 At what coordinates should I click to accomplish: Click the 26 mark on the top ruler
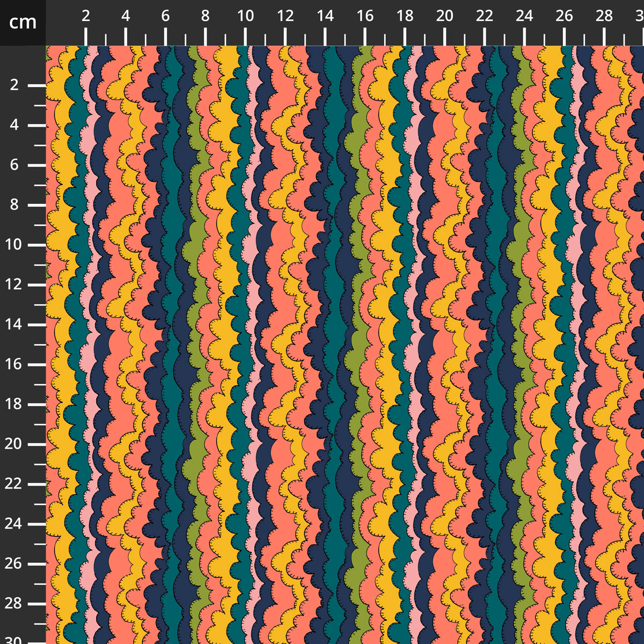564,16
